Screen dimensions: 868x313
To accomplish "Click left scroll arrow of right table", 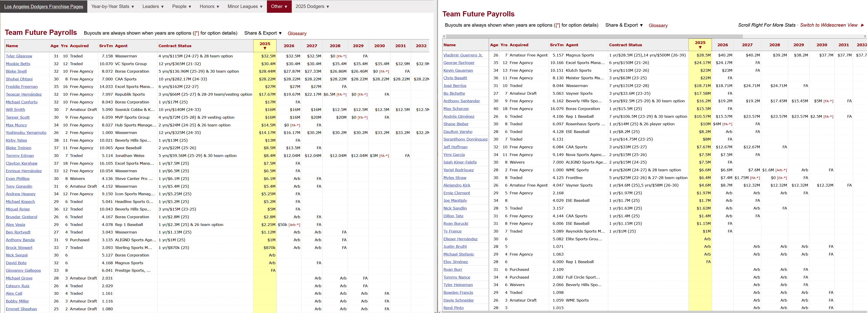I will tap(444, 36).
